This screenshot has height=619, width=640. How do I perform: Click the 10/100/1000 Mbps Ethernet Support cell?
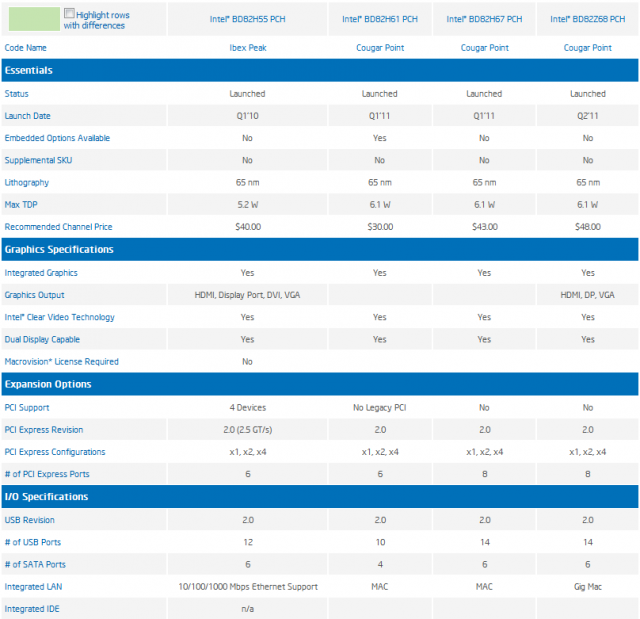tap(247, 587)
